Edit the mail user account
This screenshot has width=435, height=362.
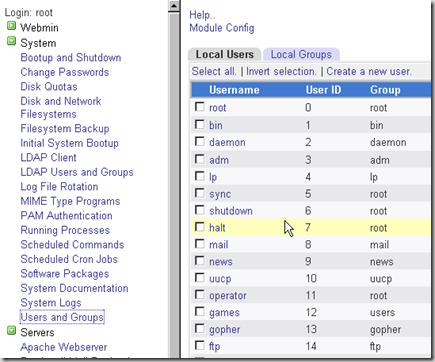219,245
